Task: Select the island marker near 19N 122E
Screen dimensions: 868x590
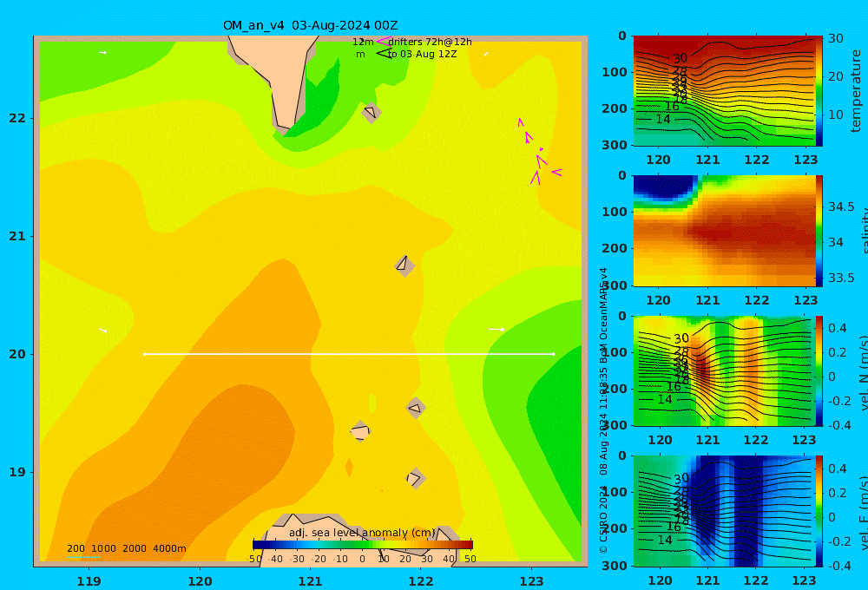Action: [415, 478]
